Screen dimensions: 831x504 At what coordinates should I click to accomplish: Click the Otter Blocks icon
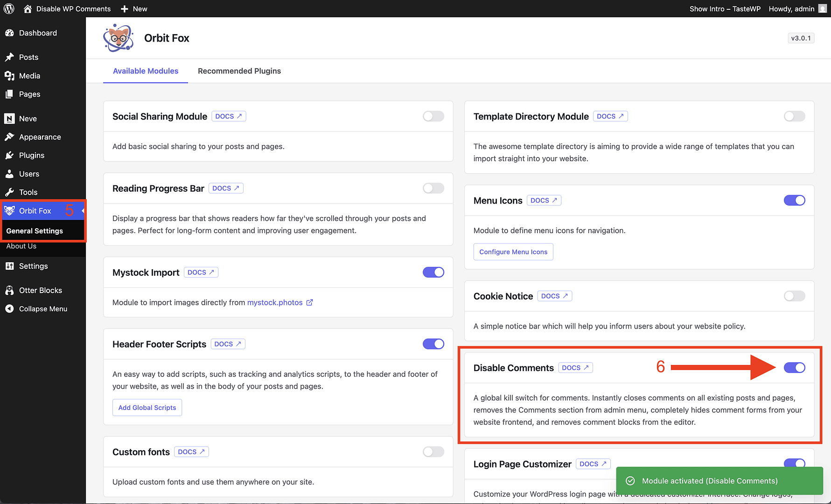pos(9,290)
